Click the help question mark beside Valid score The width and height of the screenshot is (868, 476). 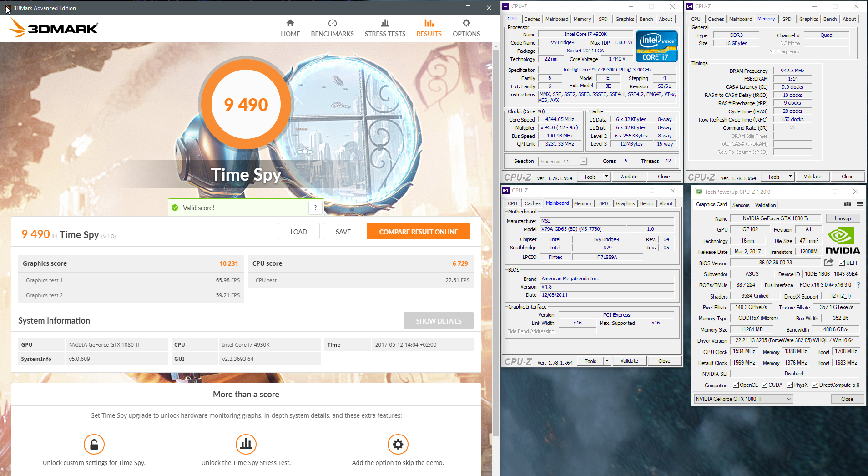pos(315,208)
